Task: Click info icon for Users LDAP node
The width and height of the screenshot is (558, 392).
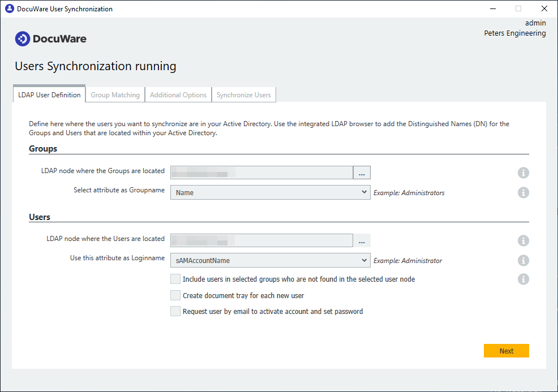Action: click(523, 241)
